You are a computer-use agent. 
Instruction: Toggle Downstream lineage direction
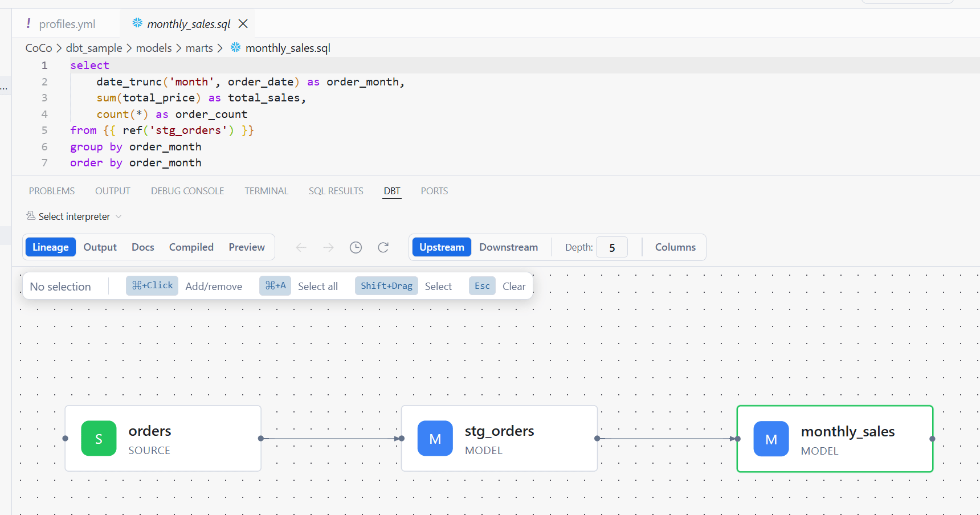[508, 247]
